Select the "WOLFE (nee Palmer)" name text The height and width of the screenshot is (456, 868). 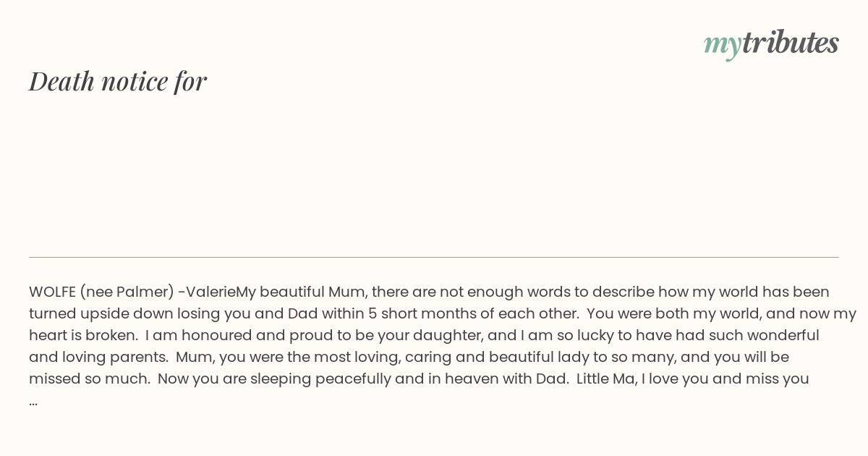pos(101,292)
